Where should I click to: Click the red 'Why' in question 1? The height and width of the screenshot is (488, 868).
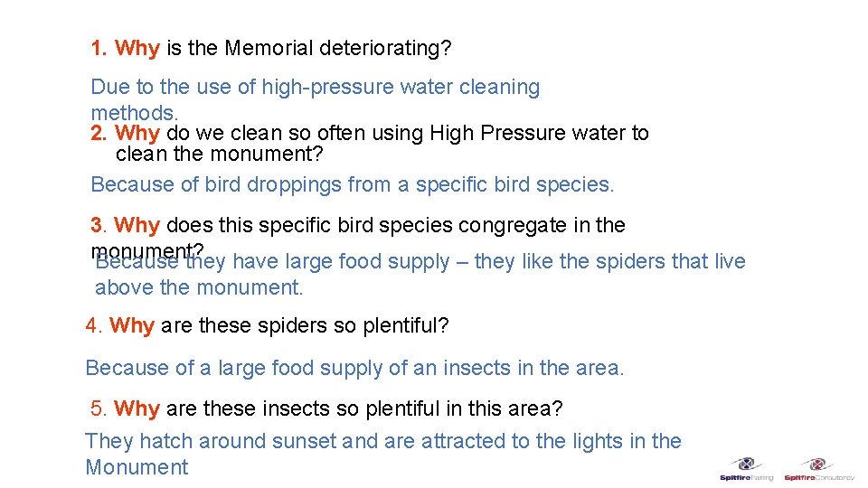137,48
